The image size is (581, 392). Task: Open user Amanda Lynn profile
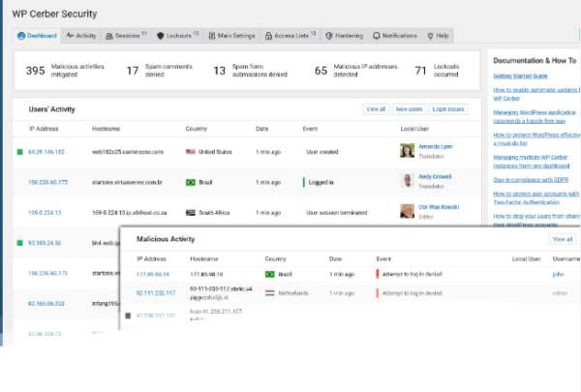[x=436, y=147]
